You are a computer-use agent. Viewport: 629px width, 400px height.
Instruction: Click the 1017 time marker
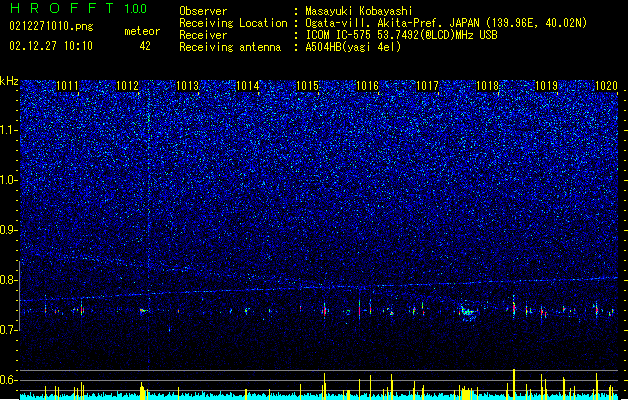(x=427, y=86)
